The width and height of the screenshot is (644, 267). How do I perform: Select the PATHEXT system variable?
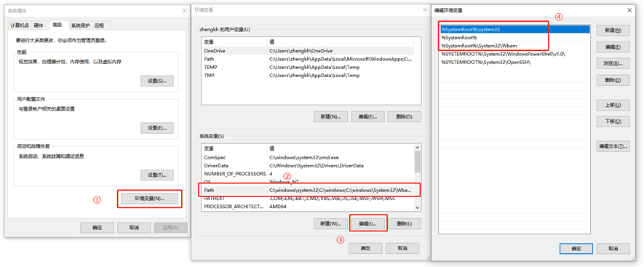(308, 199)
